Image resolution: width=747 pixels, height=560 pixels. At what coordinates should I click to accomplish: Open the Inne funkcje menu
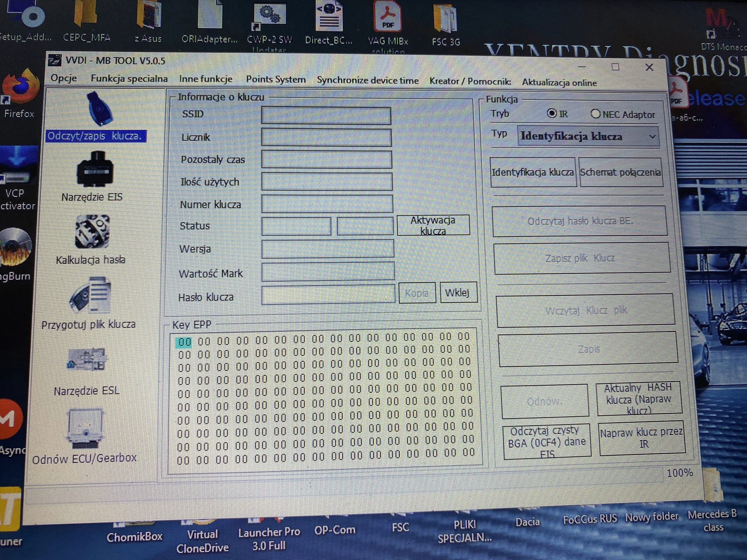coord(206,79)
